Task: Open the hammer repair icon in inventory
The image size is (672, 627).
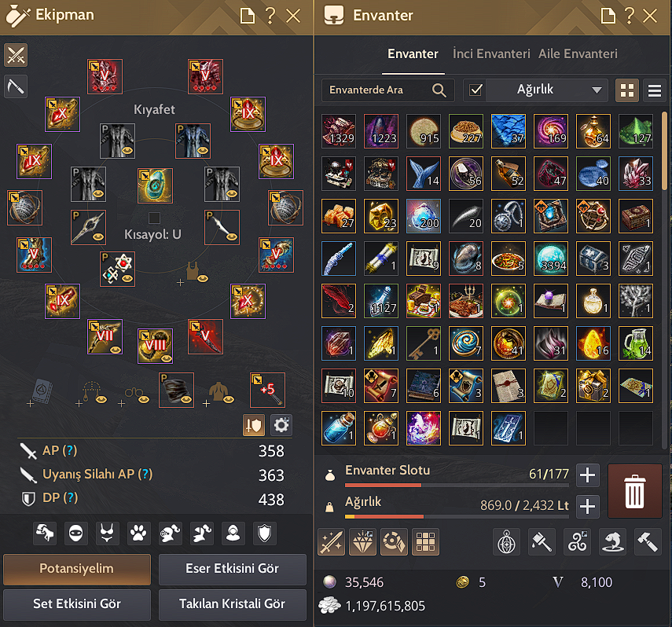Action: [x=647, y=541]
